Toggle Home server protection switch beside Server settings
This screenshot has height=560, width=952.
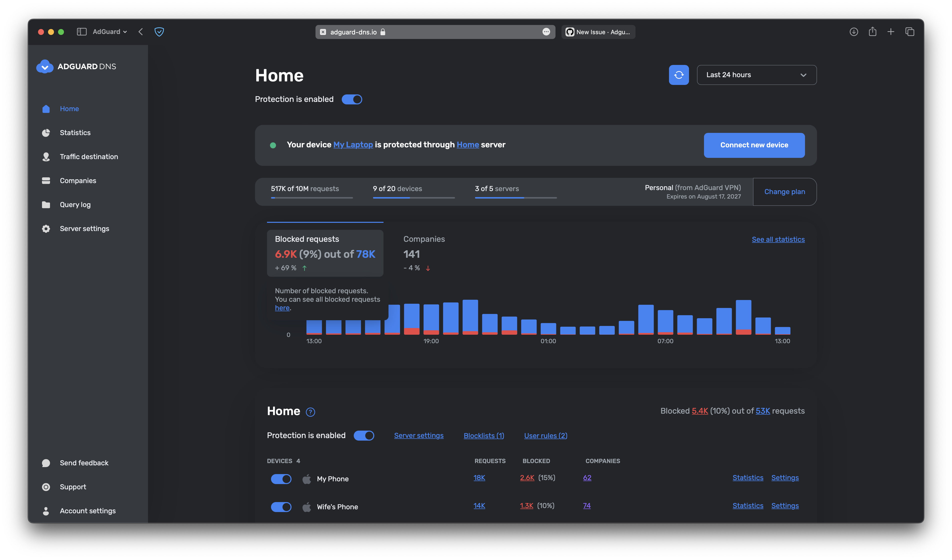pyautogui.click(x=364, y=435)
